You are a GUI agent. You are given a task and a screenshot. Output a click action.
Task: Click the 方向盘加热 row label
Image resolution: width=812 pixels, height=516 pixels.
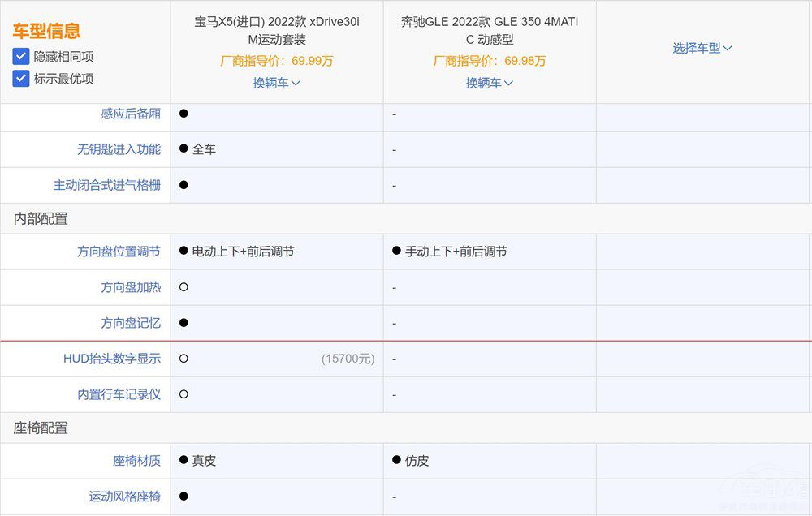point(132,287)
